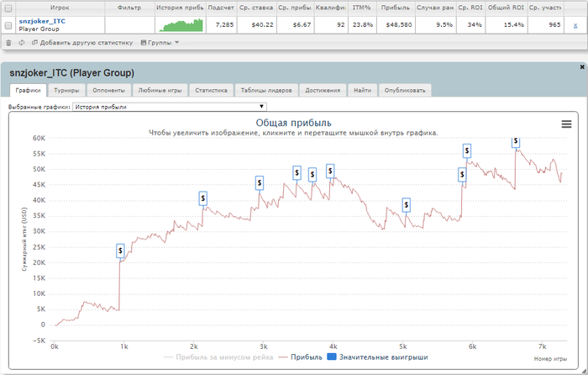Screen dimensions: 588x375
Task: Click the 'Случаи ран' column header
Action: [x=435, y=8]
